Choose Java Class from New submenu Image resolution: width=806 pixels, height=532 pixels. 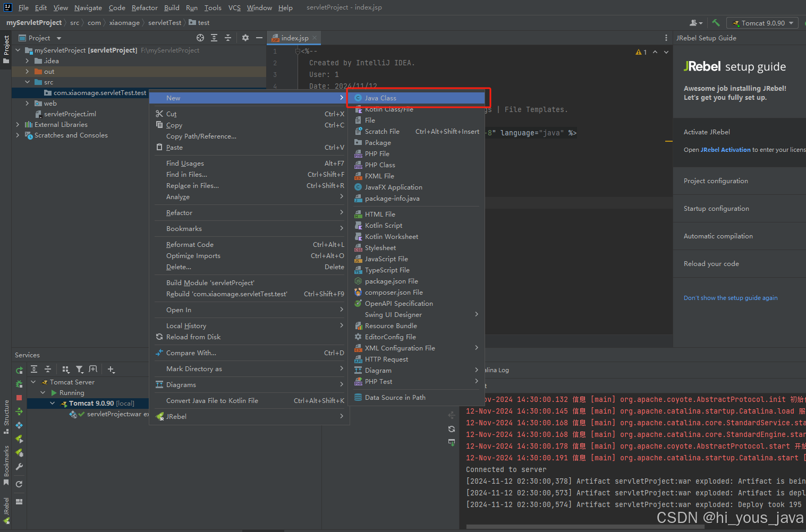click(417, 98)
